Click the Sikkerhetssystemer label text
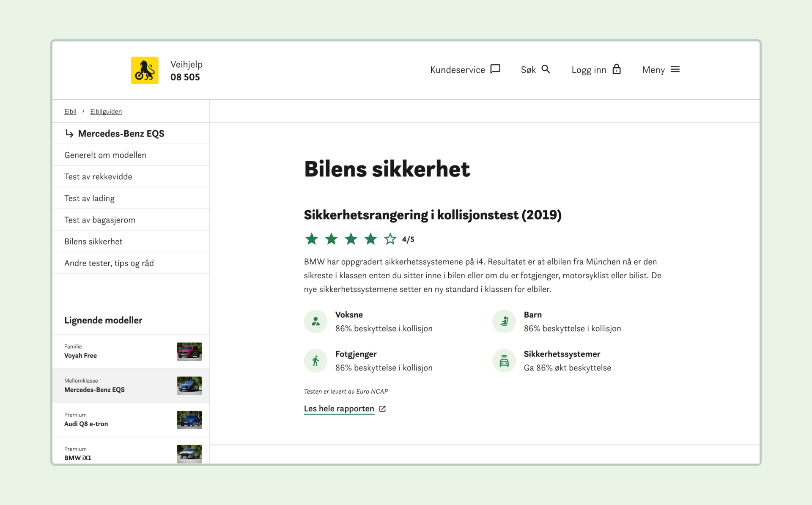 tap(562, 354)
